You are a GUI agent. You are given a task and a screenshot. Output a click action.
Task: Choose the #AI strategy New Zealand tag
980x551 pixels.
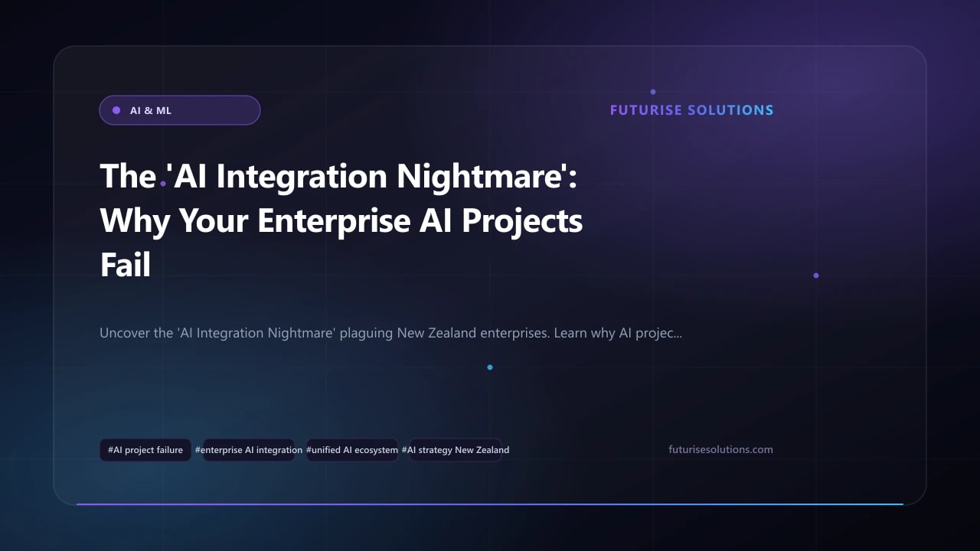click(x=456, y=450)
